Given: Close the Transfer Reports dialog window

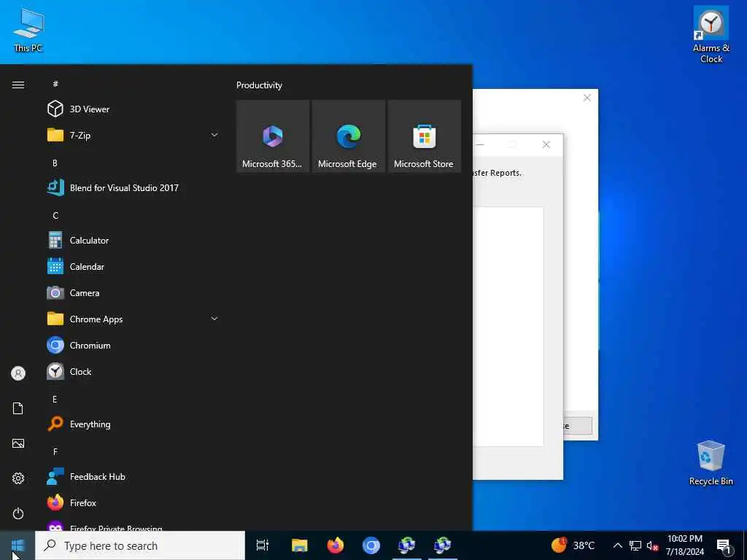Looking at the screenshot, I should (x=546, y=144).
